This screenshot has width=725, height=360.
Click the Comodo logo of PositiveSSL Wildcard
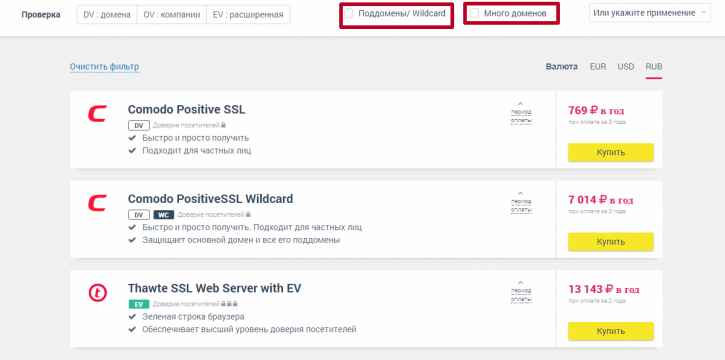[x=97, y=203]
